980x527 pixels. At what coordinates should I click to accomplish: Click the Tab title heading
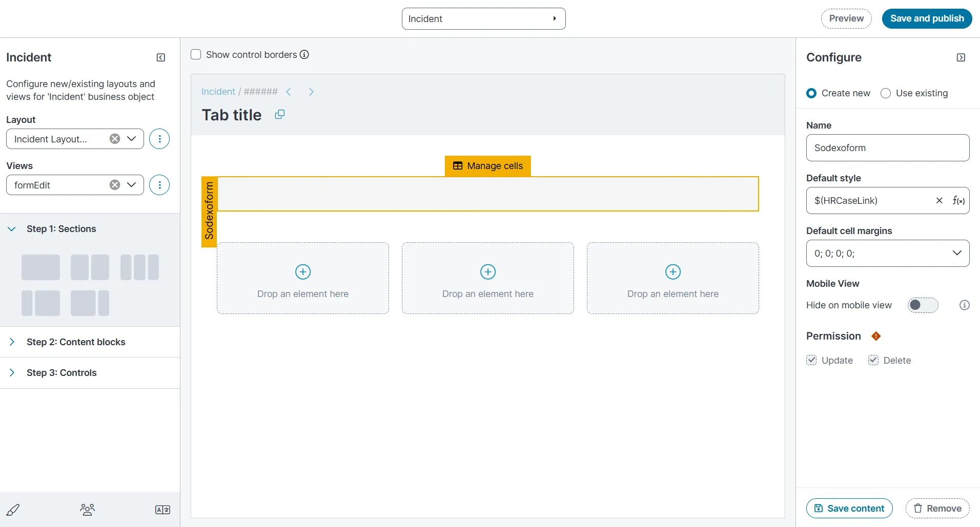click(232, 115)
